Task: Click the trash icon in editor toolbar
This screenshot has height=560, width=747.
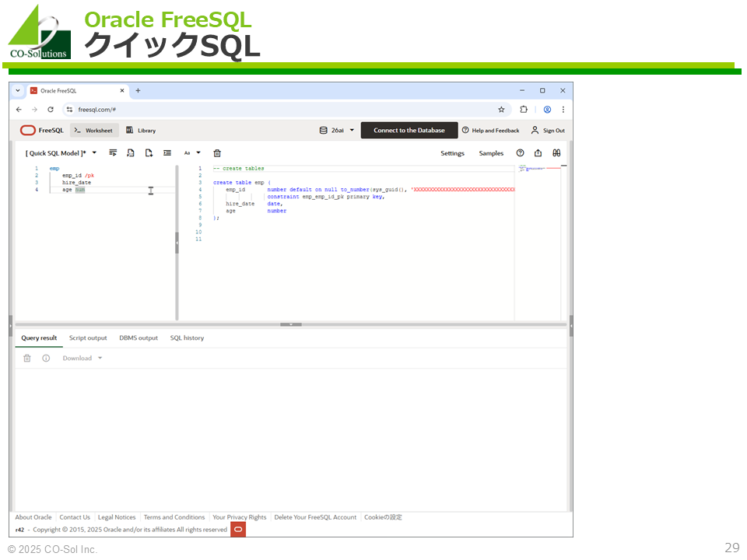Action: pyautogui.click(x=217, y=153)
